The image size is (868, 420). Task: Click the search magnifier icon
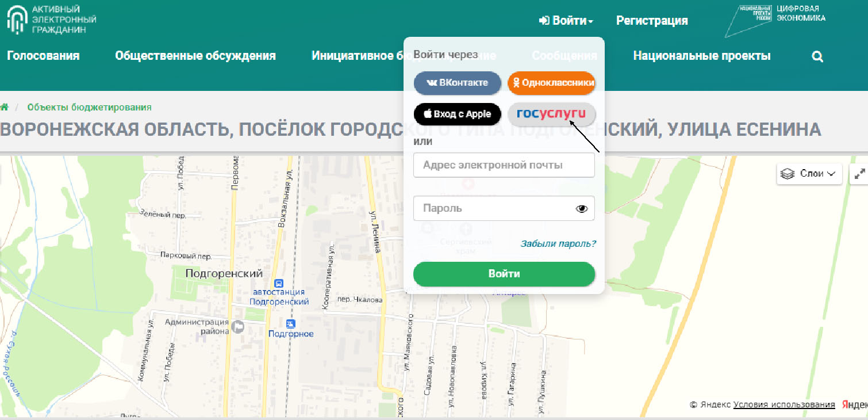click(x=817, y=56)
